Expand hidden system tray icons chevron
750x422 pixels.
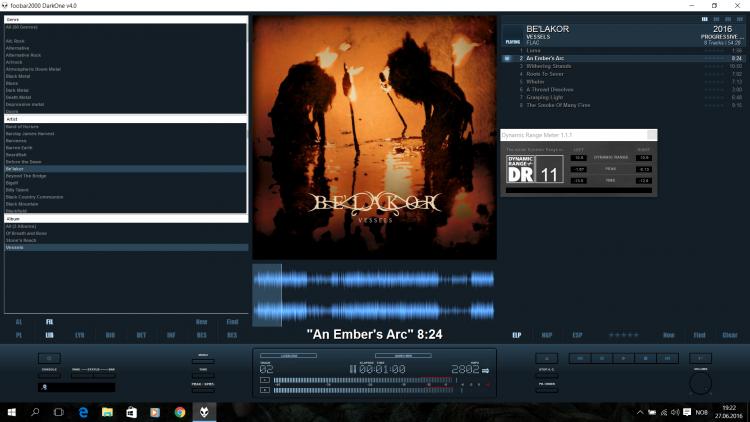(640, 412)
